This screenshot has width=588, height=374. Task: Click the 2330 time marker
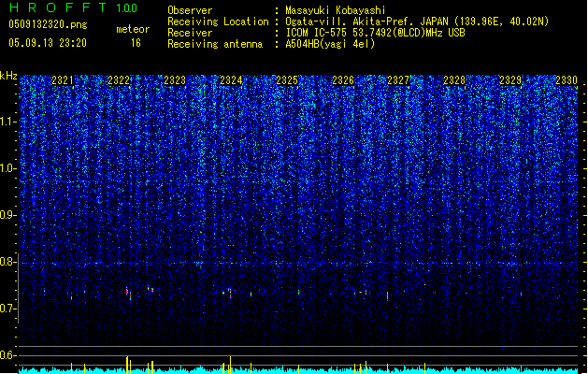[x=566, y=80]
